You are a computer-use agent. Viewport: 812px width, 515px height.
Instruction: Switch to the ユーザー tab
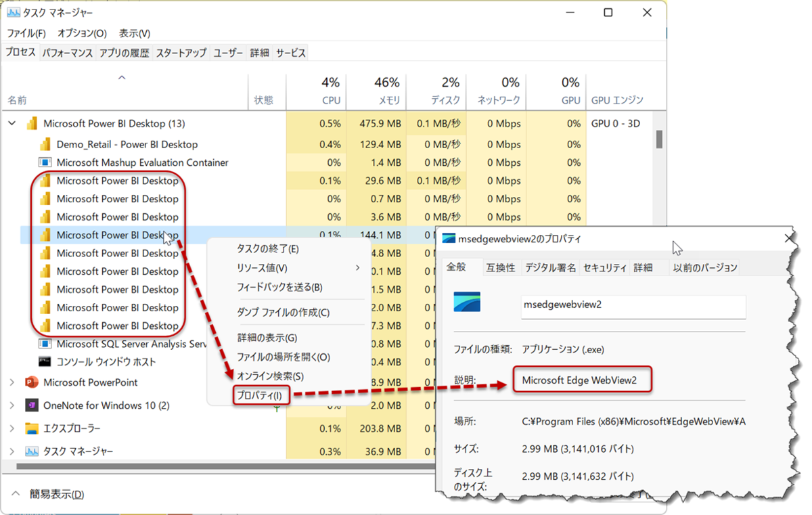(x=228, y=53)
